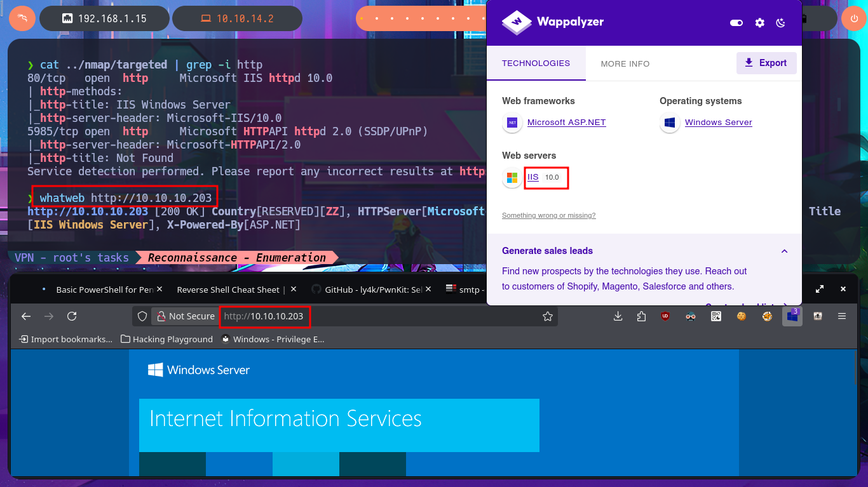868x487 pixels.
Task: Toggle the Wappalyzer enable switch
Action: click(x=736, y=23)
